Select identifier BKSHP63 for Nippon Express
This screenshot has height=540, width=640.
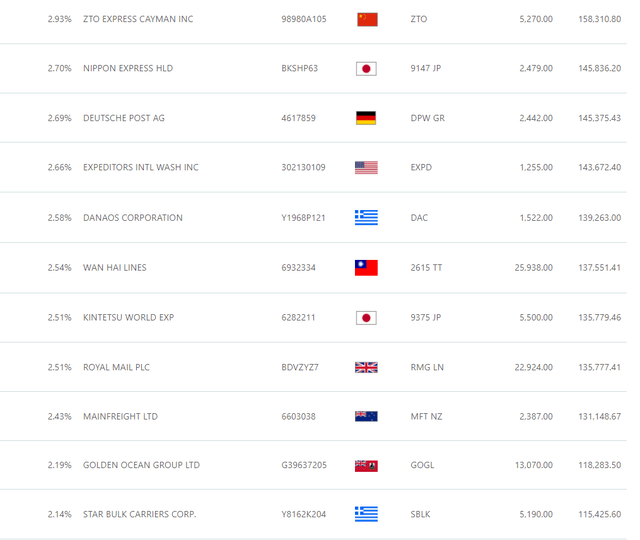300,69
